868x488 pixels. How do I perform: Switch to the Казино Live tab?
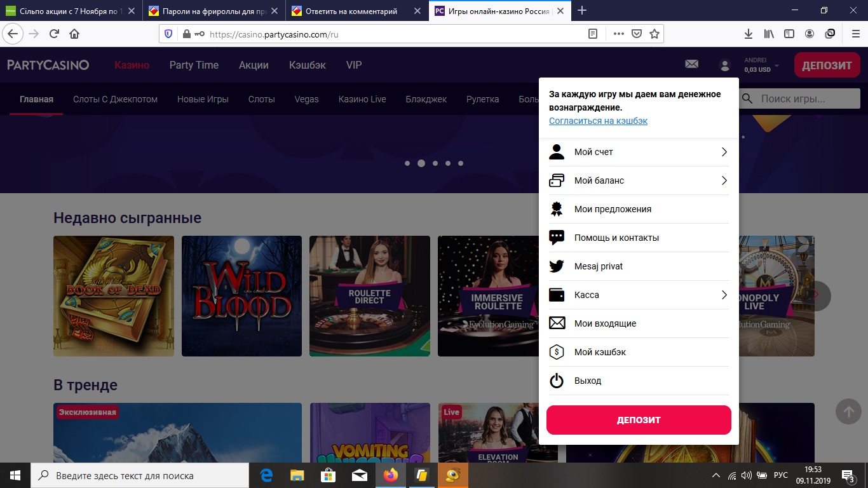(362, 99)
